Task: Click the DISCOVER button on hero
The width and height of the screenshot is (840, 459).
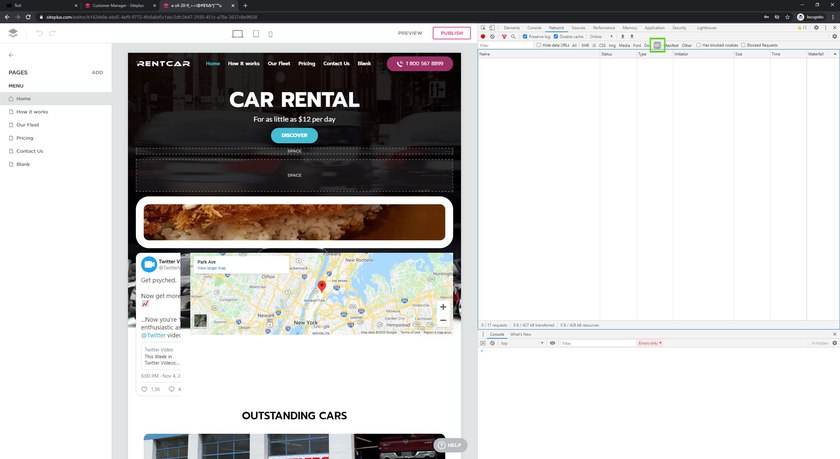Action: [294, 136]
